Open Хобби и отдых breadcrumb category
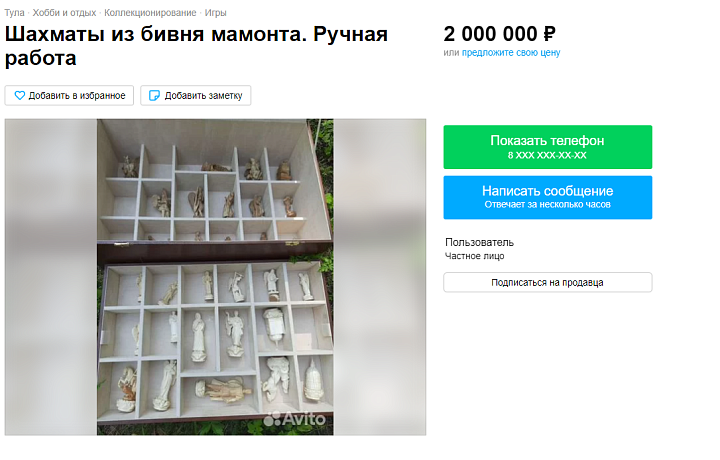The height and width of the screenshot is (460, 720). [x=64, y=13]
